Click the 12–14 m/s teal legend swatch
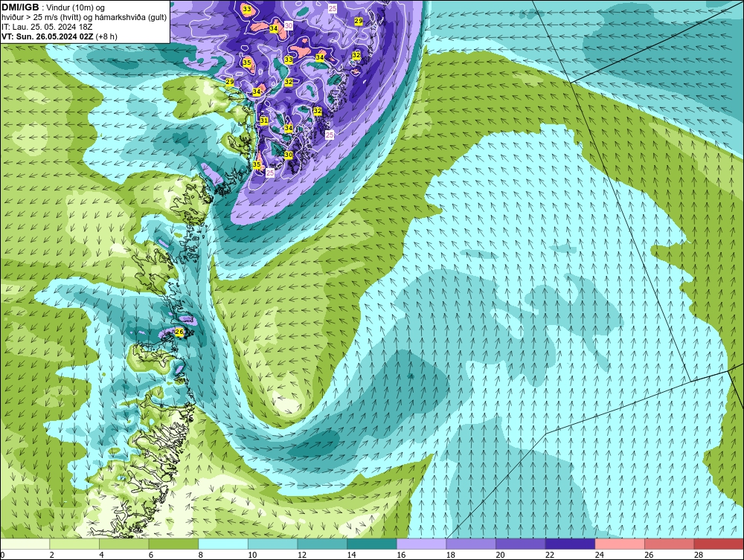This screenshot has height=560, width=744. [x=322, y=544]
